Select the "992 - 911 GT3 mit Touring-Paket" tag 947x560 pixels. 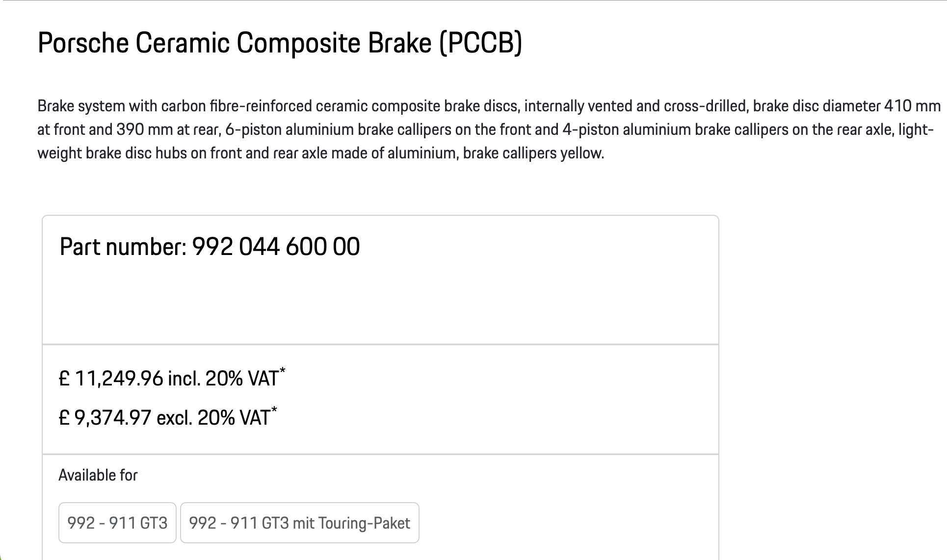coord(299,523)
